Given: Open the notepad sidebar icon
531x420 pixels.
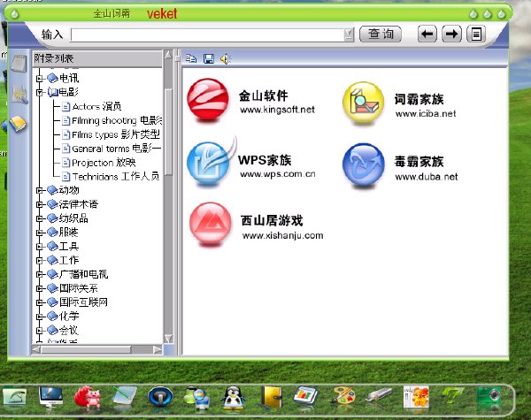Looking at the screenshot, I should (x=19, y=63).
